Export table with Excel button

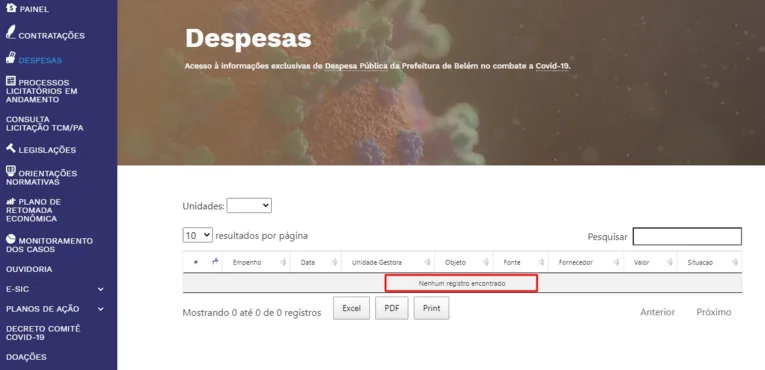tap(351, 308)
